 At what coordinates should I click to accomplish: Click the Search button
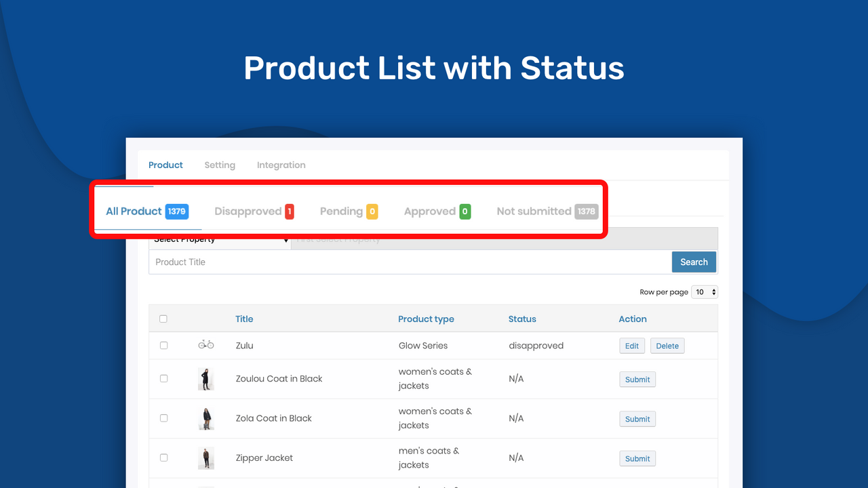pos(694,262)
